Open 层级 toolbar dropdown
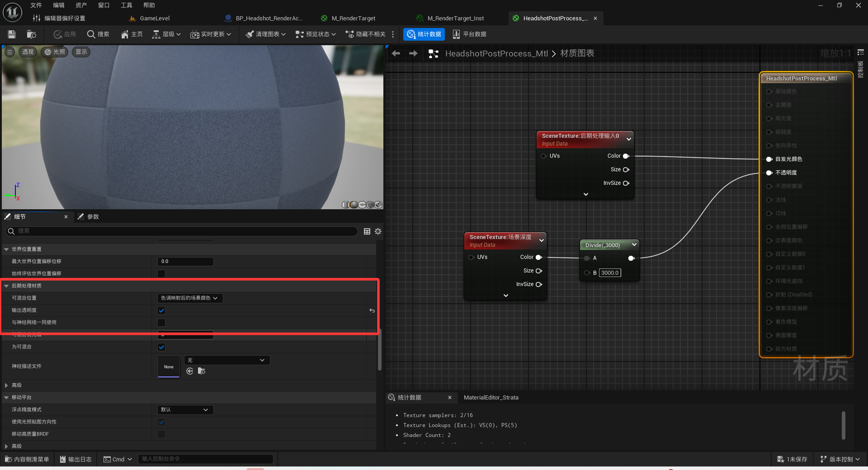 pos(166,34)
